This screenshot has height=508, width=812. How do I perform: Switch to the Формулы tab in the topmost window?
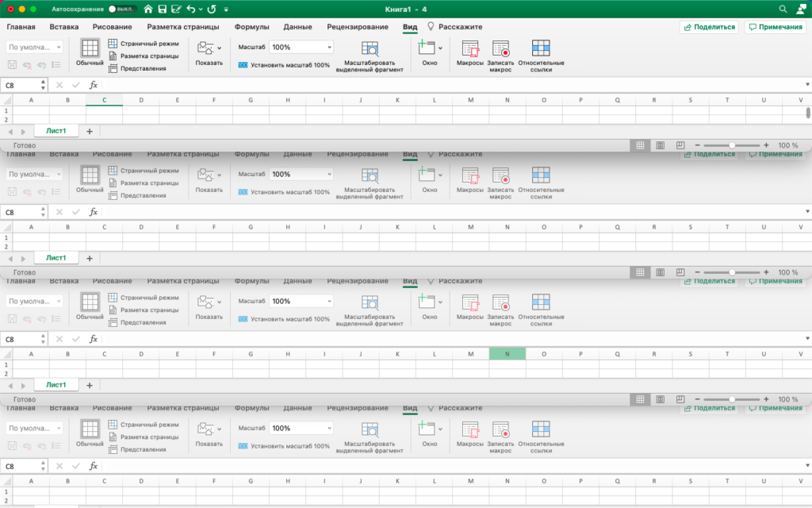pos(251,27)
